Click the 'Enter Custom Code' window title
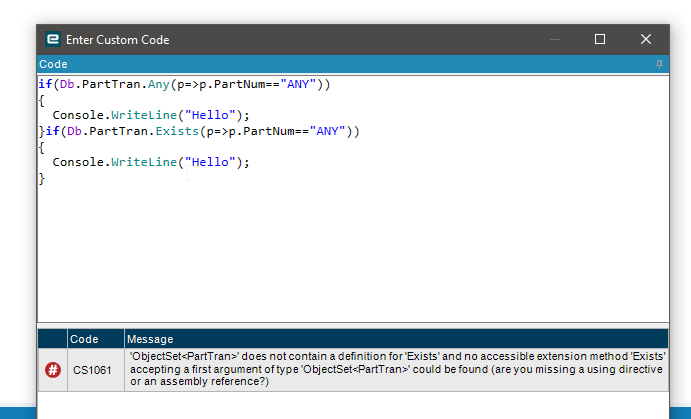This screenshot has width=691, height=419. 118,40
